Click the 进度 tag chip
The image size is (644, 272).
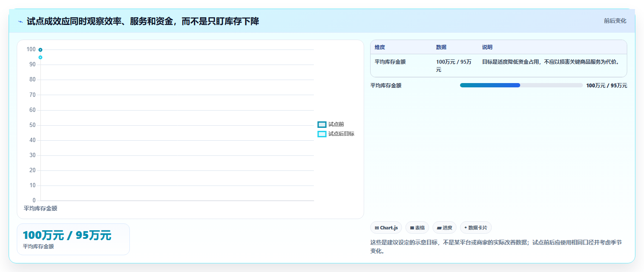tap(445, 228)
